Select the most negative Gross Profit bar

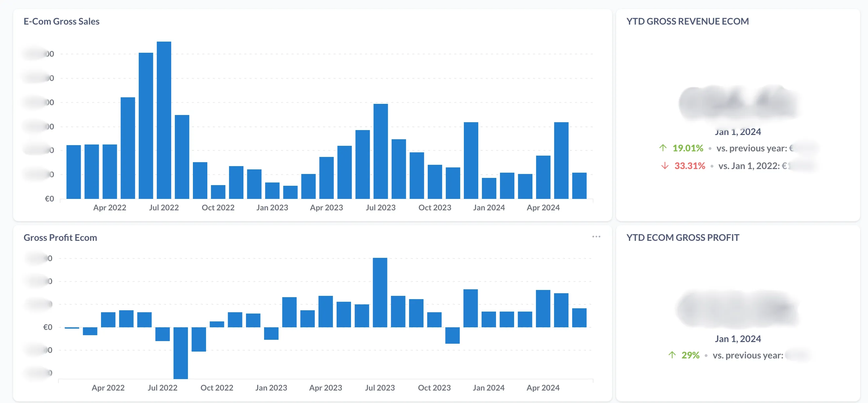[181, 353]
